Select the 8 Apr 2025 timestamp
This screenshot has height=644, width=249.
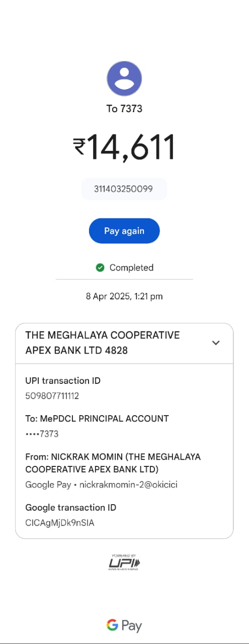tap(124, 296)
